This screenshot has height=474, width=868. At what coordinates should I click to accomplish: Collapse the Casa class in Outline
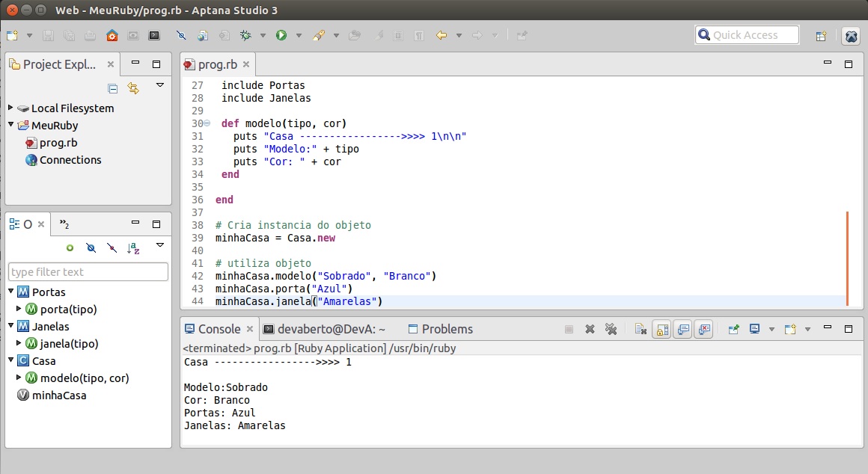coord(11,361)
